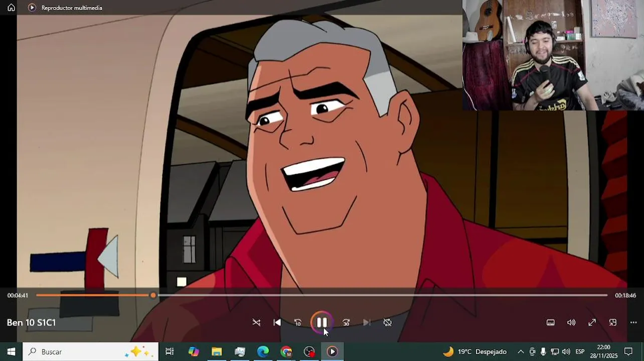Open Task View in the taskbar
The image size is (644, 361).
[x=170, y=351]
